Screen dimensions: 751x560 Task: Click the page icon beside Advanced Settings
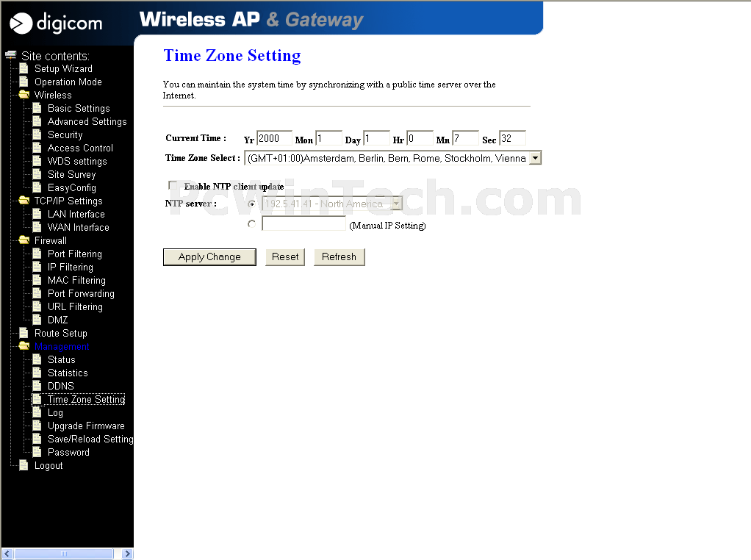[x=37, y=122]
